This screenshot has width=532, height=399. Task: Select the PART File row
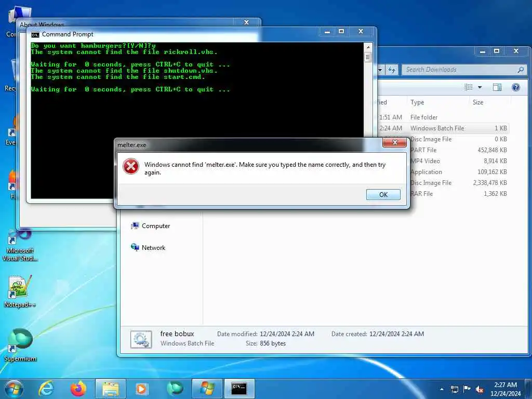pyautogui.click(x=459, y=150)
